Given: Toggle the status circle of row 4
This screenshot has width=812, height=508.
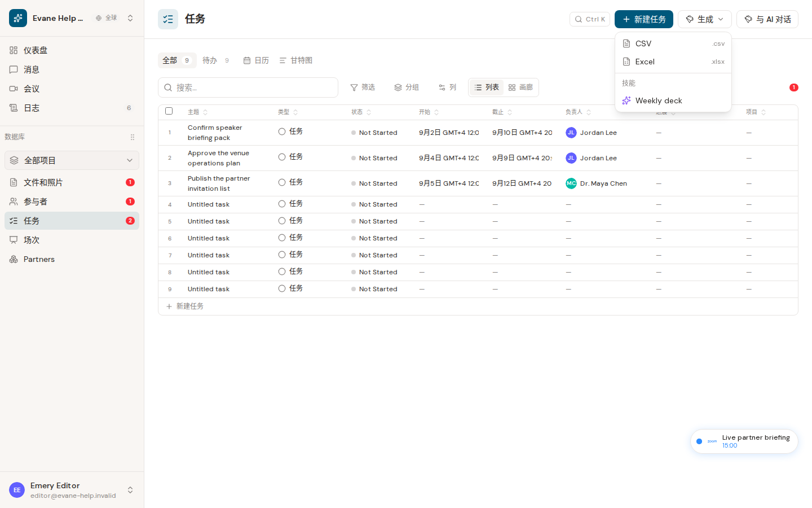Looking at the screenshot, I should 282,204.
